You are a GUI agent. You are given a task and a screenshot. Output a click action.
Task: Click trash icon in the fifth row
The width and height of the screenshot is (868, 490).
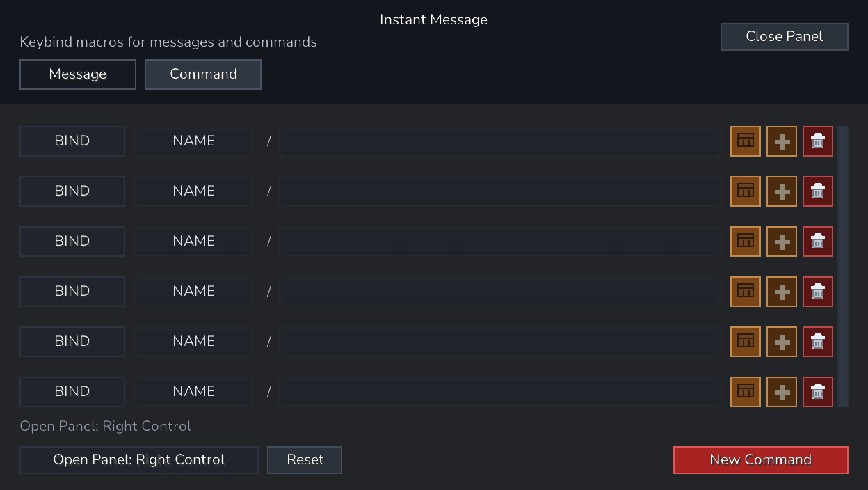[818, 342]
